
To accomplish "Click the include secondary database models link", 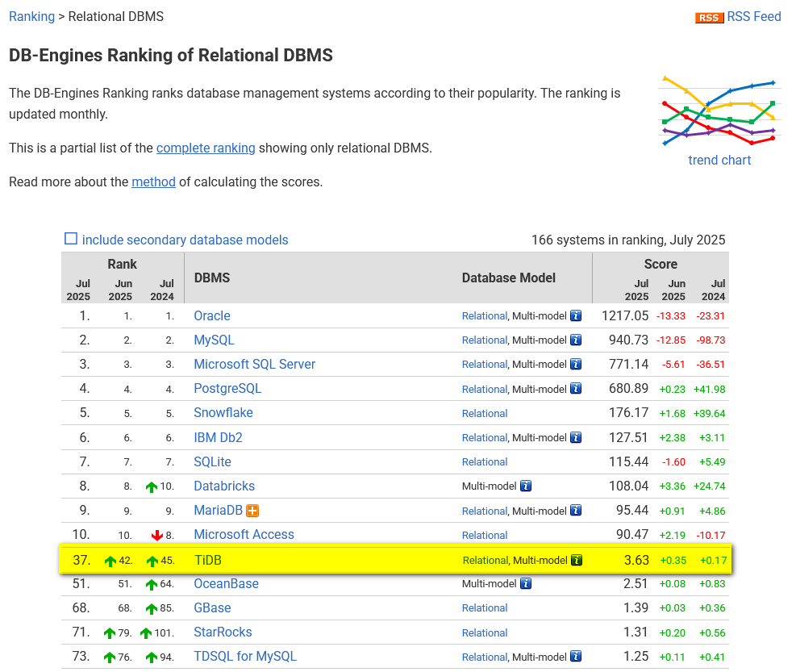I will coord(185,240).
